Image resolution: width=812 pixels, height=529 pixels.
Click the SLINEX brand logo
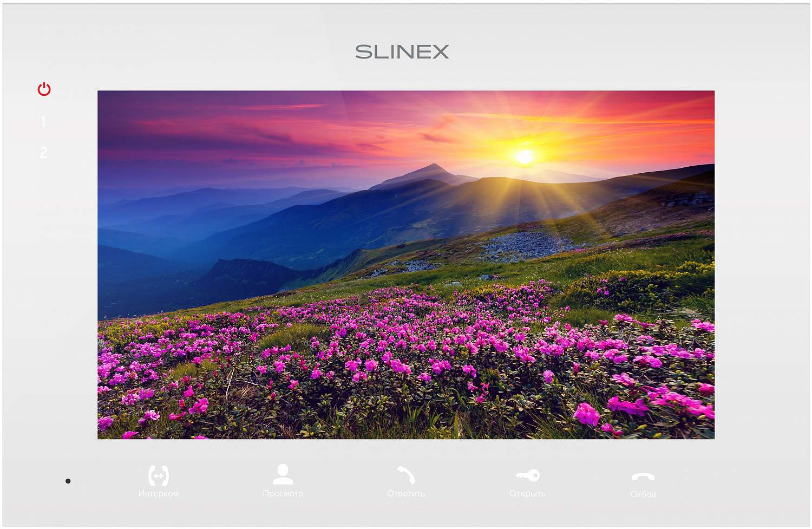[402, 52]
